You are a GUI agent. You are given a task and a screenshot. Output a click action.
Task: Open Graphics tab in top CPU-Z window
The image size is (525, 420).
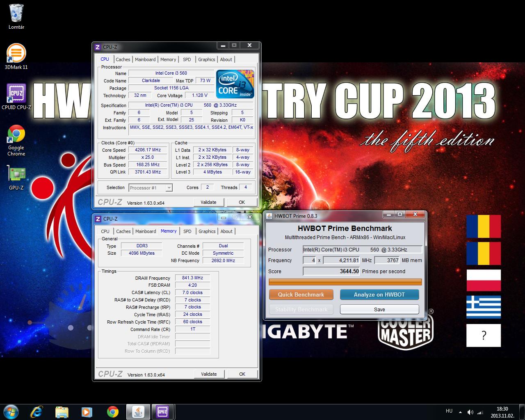(x=206, y=59)
